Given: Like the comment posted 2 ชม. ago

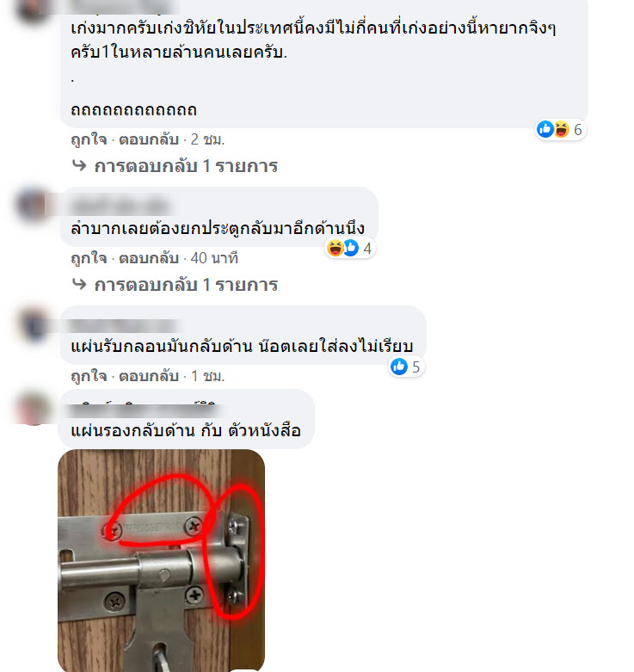Looking at the screenshot, I should (x=89, y=139).
